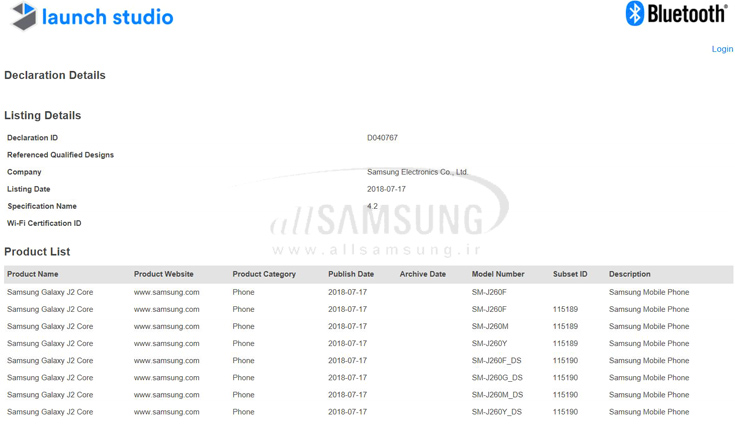Click the Listing Date label
735x425 pixels.
[x=29, y=189]
